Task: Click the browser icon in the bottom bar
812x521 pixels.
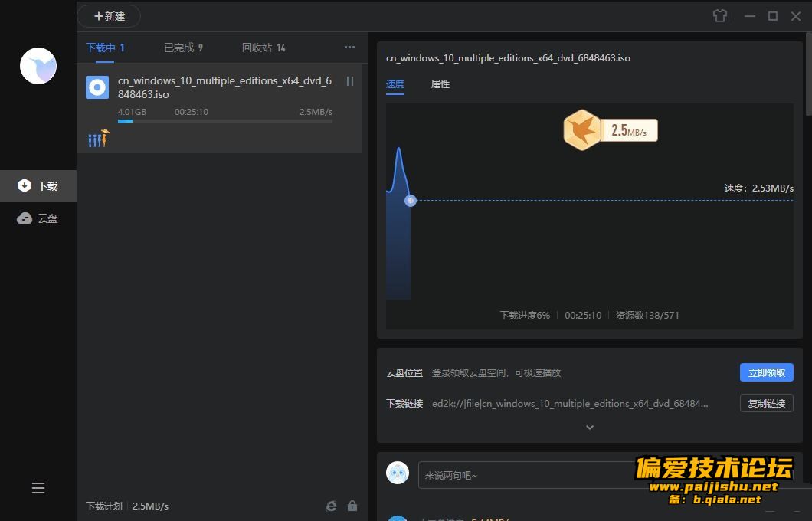Action: [331, 506]
